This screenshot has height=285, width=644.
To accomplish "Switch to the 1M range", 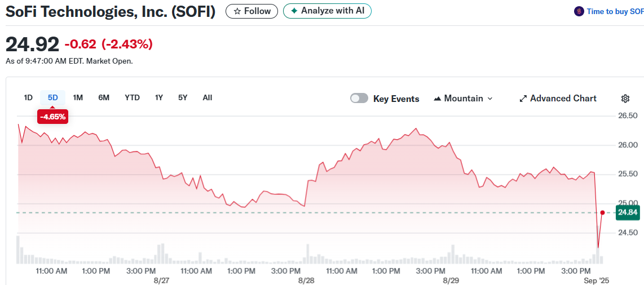I will (x=78, y=97).
